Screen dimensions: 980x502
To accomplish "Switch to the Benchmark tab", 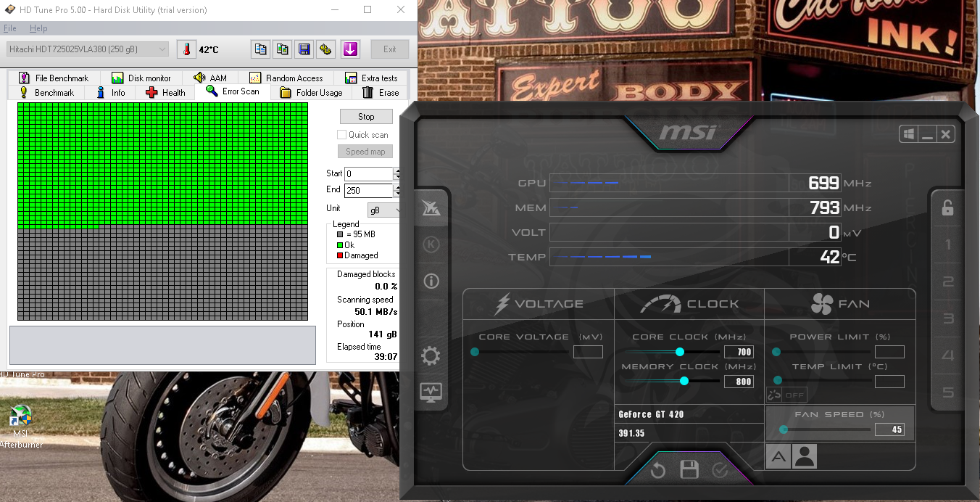I will [46, 92].
